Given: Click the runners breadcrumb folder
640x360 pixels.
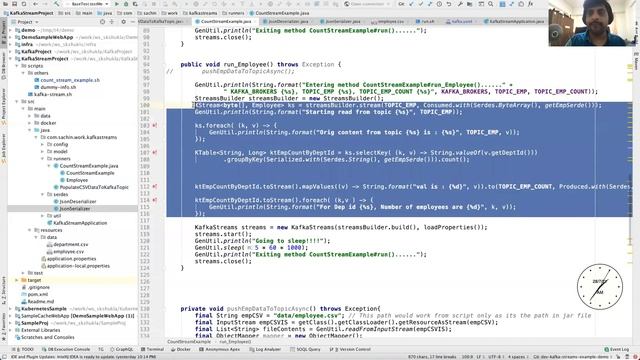Looking at the screenshot, I should point(233,13).
